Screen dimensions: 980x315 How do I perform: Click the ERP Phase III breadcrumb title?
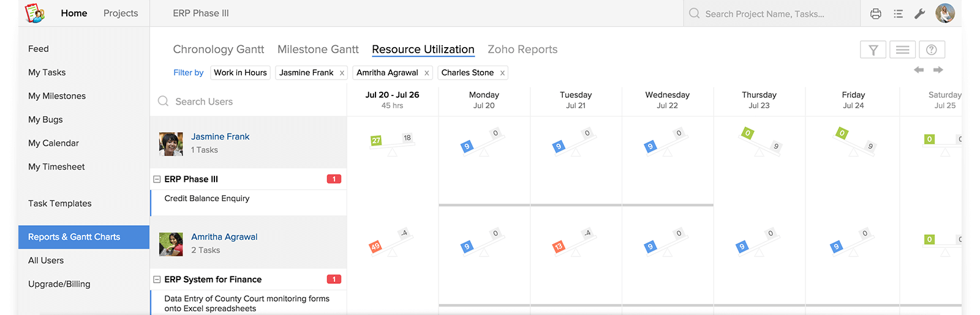201,13
